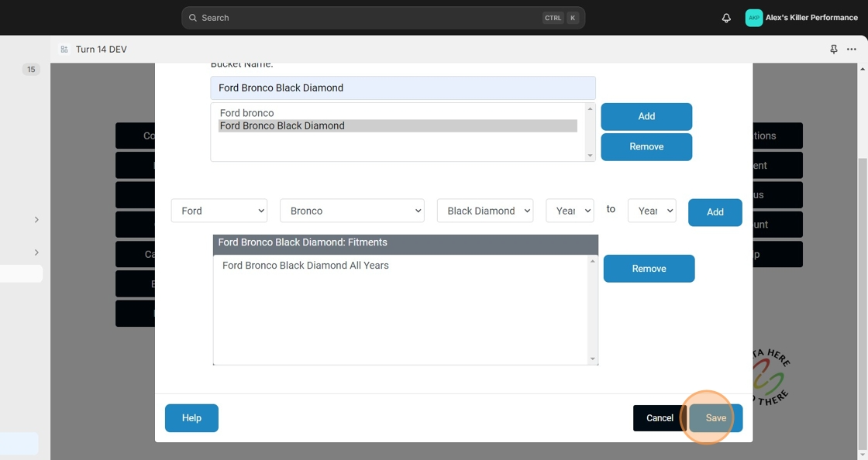This screenshot has height=460, width=868.
Task: Click the bucket list scroll down arrow
Action: coord(590,156)
